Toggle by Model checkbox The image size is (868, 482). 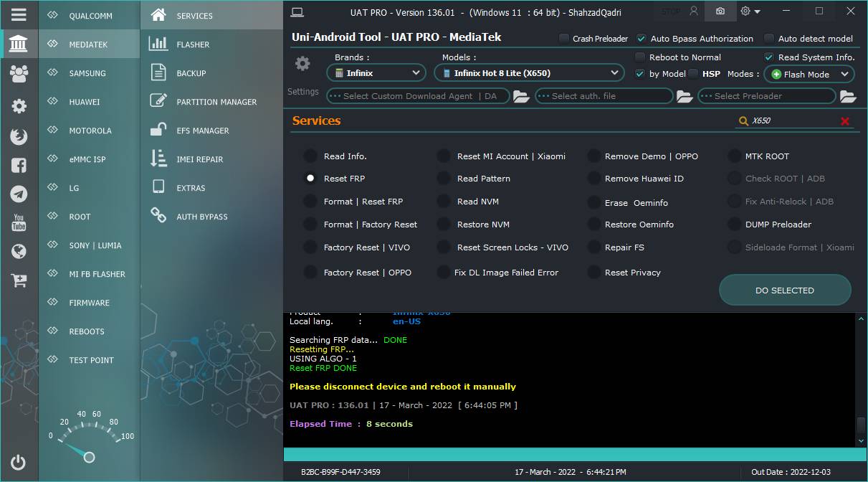640,73
